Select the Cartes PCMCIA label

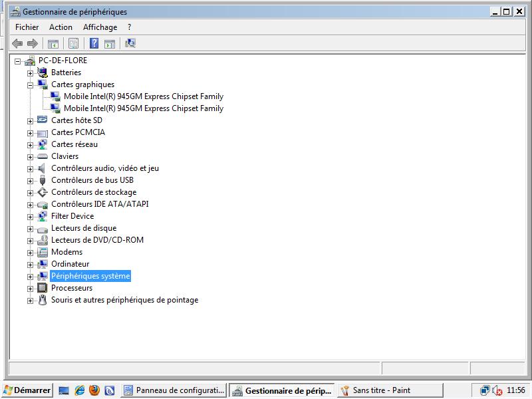click(78, 132)
